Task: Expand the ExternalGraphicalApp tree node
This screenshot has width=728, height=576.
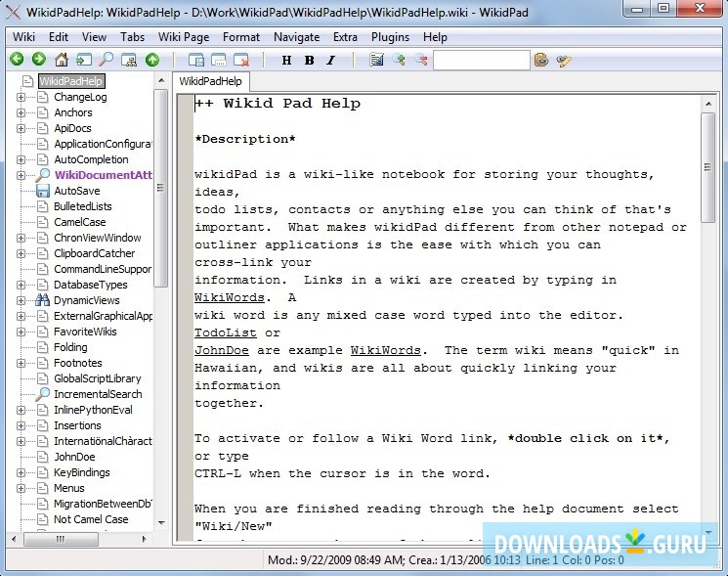Action: (21, 316)
